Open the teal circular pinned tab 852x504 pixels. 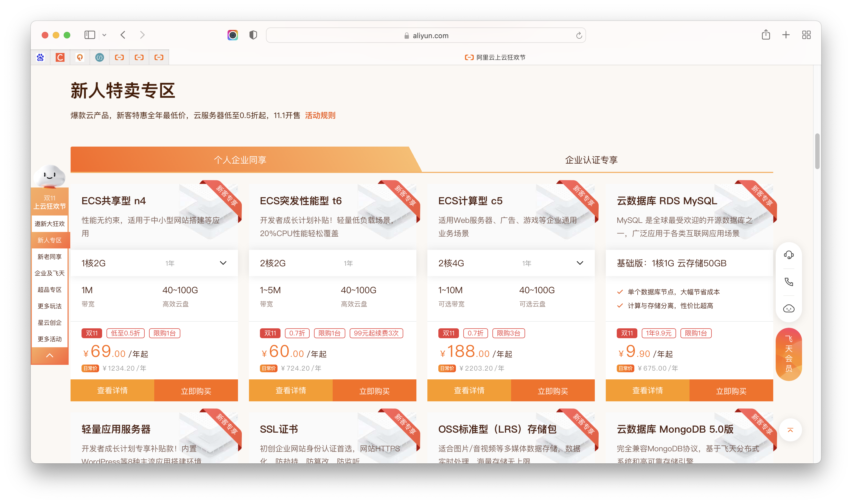[99, 57]
